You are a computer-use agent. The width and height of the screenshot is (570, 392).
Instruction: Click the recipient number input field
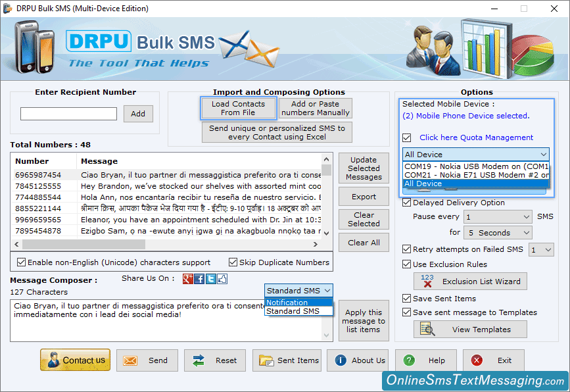tap(69, 114)
